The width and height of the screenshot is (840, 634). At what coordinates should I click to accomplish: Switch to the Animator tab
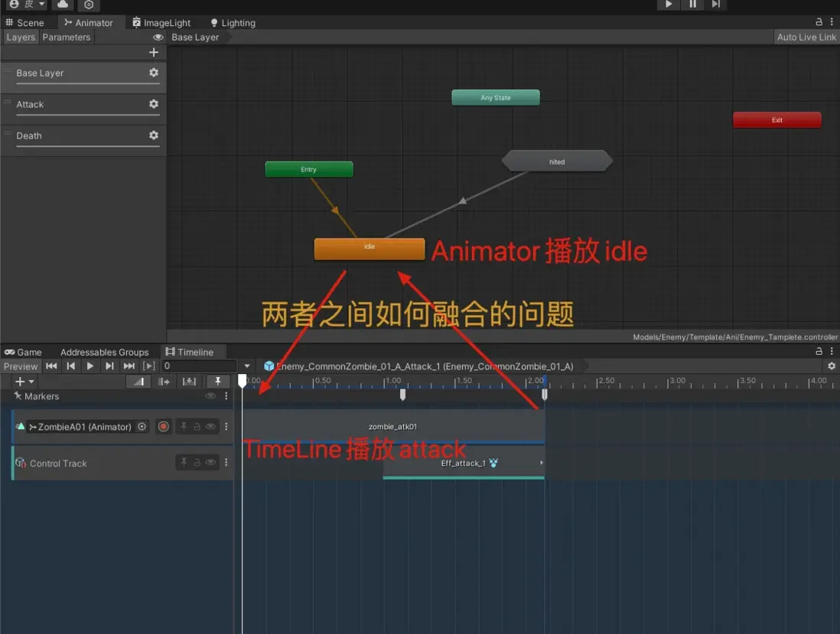[x=89, y=22]
